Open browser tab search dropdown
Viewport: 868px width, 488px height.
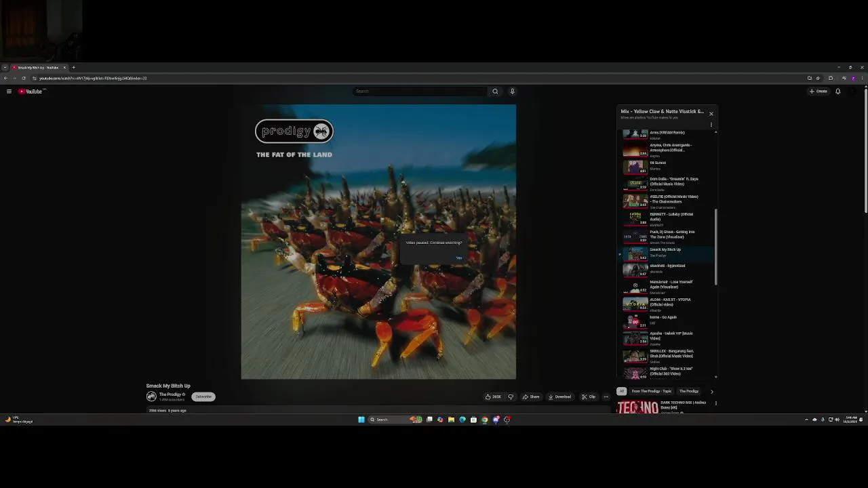coord(5,68)
